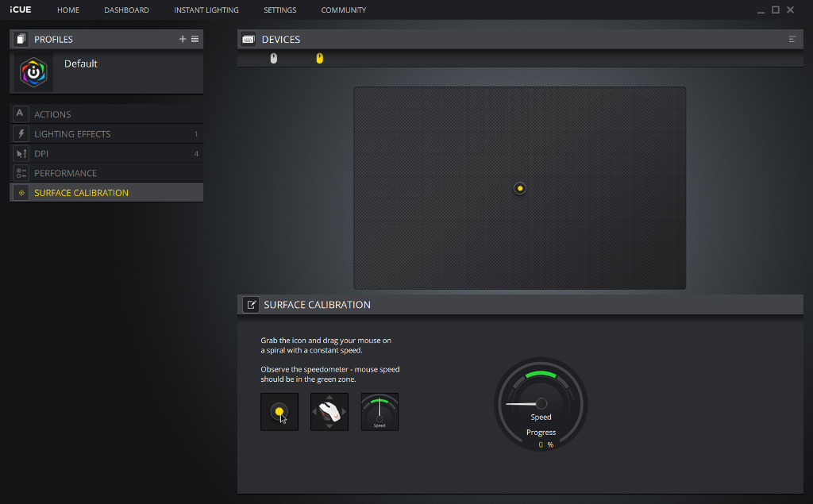Click the yellow calibration dot on mousepad
The height and width of the screenshot is (504, 813).
pyautogui.click(x=519, y=188)
